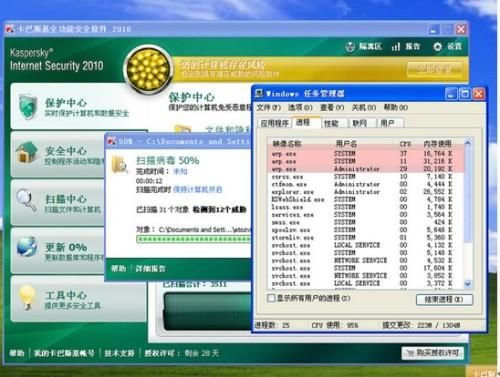Viewport: 500px width, 377px height.
Task: Sort processes by 内存使用 column header
Action: [439, 144]
